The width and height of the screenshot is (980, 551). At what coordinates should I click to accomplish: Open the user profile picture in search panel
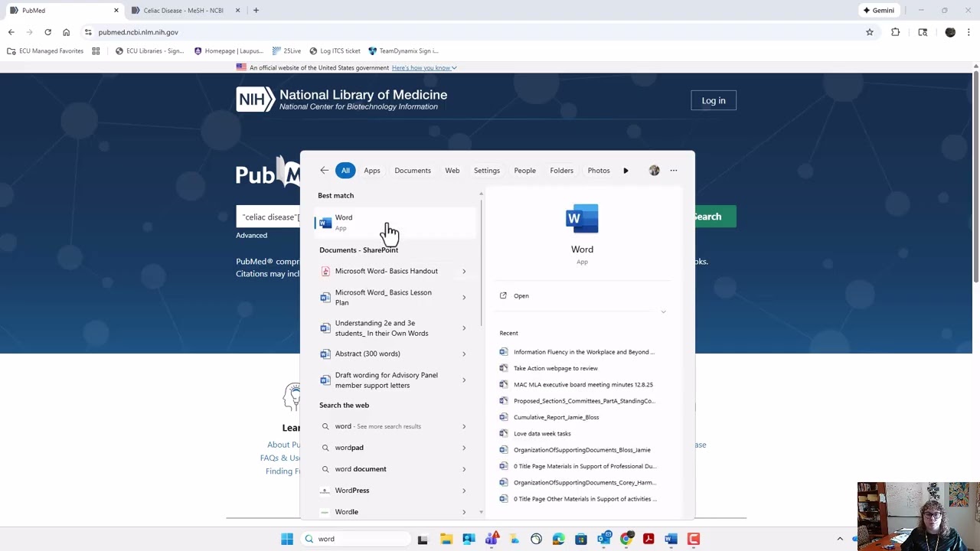(654, 171)
